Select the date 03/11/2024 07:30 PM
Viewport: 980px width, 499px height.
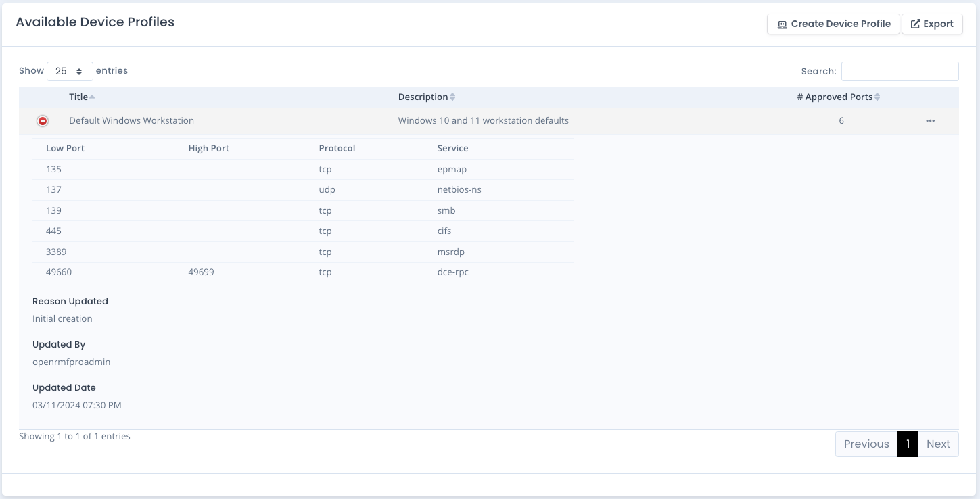pyautogui.click(x=77, y=405)
